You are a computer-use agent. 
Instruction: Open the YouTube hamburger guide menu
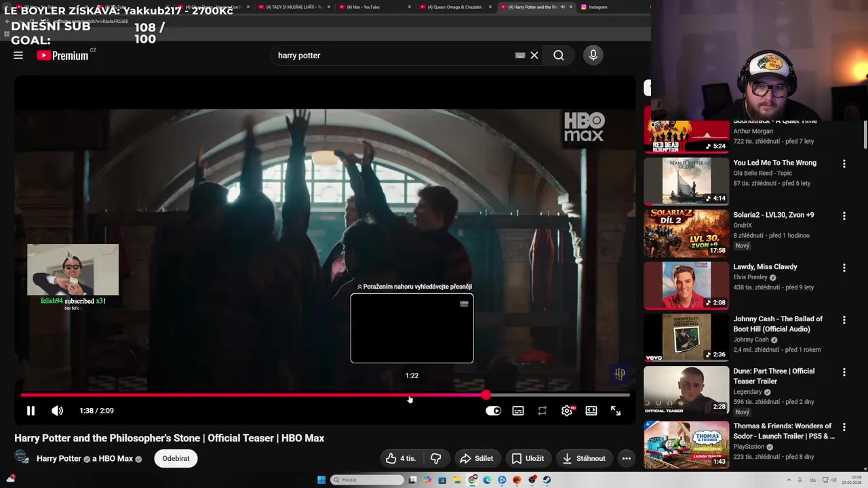[18, 56]
